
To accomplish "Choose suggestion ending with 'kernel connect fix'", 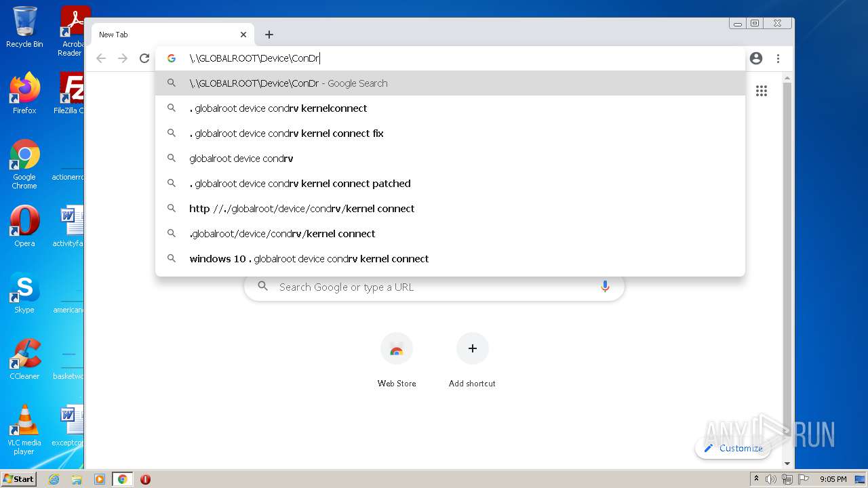I will click(450, 134).
